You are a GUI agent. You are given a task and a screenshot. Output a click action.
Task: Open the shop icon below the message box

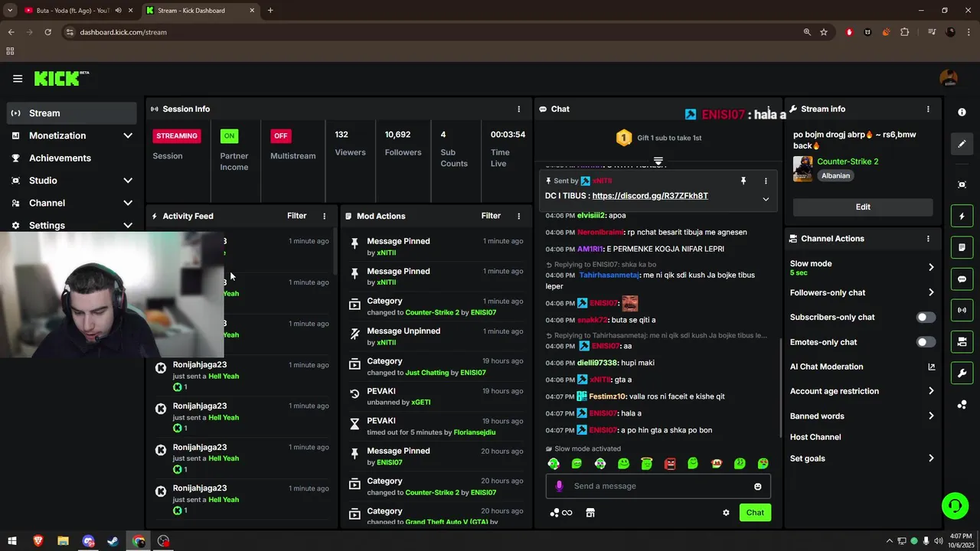[x=590, y=513]
